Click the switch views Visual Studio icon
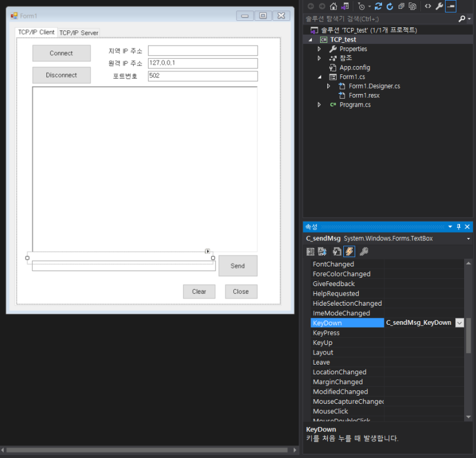The width and height of the screenshot is (476, 458). point(345,7)
